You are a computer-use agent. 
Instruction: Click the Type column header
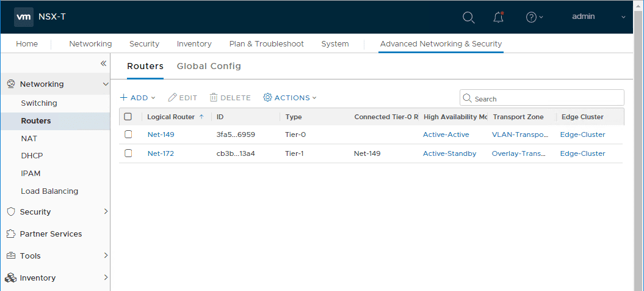tap(293, 117)
